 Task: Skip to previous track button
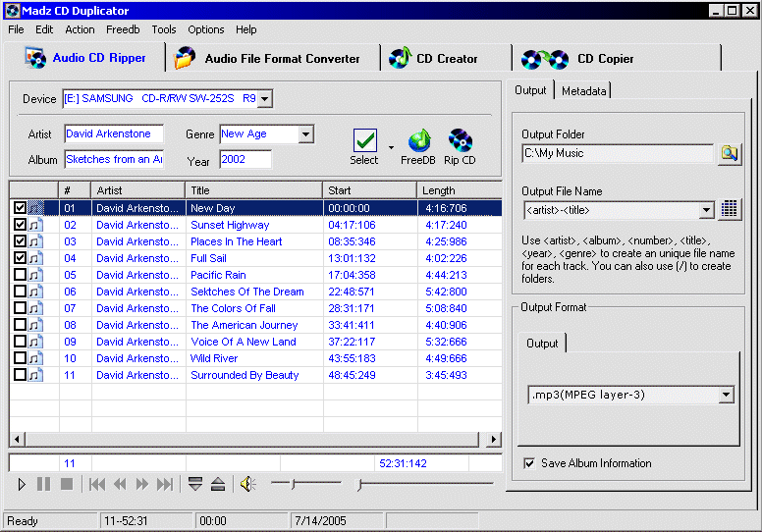pos(96,484)
